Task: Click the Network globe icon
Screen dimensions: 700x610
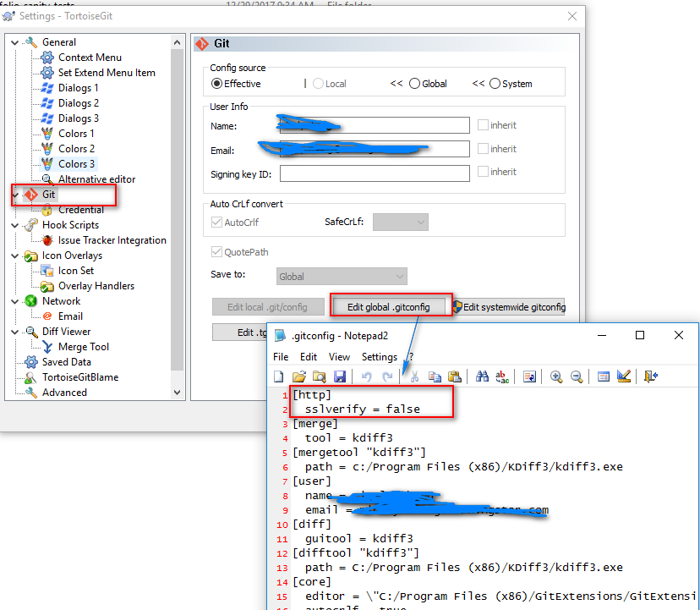Action: coord(30,301)
